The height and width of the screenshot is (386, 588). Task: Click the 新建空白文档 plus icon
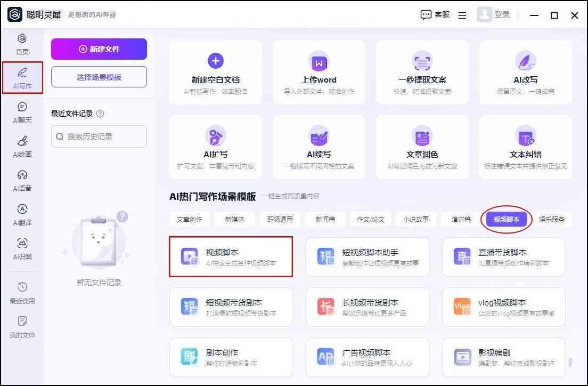tap(216, 61)
